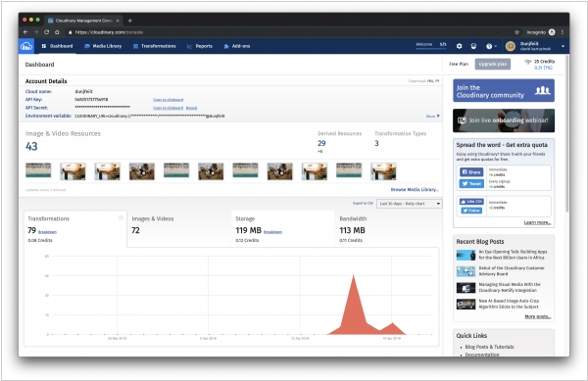Click the Cloudinary cloud logo icon

click(x=26, y=46)
